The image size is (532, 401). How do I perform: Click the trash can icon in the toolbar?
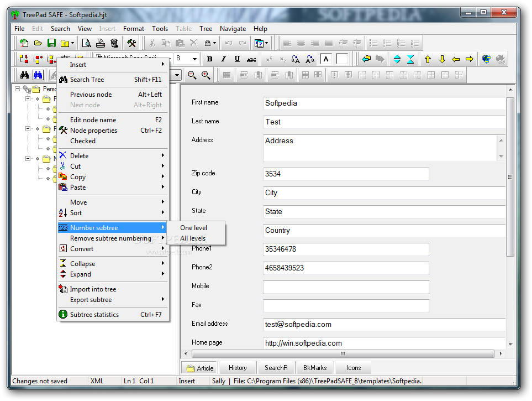click(114, 43)
